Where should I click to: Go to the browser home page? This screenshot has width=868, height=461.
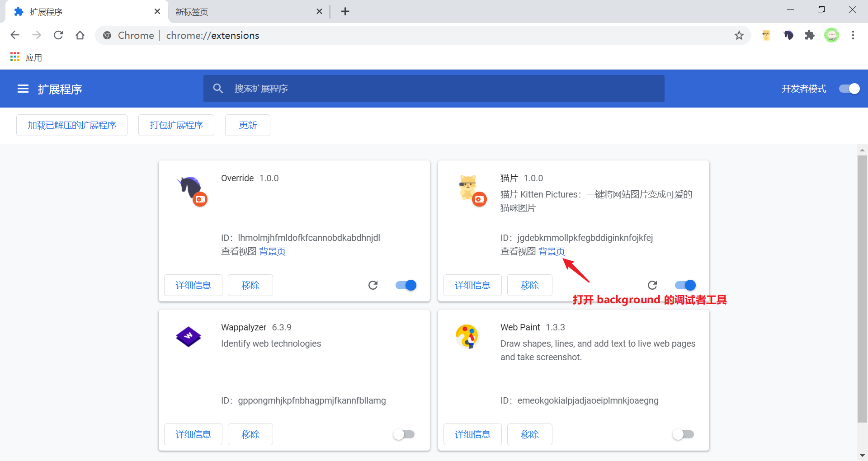click(x=80, y=35)
